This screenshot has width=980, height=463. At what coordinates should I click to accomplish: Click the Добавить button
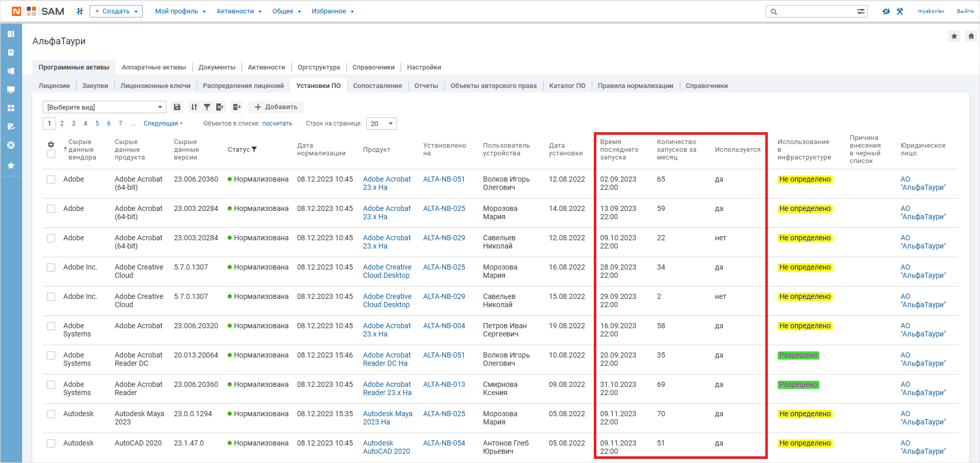point(276,107)
